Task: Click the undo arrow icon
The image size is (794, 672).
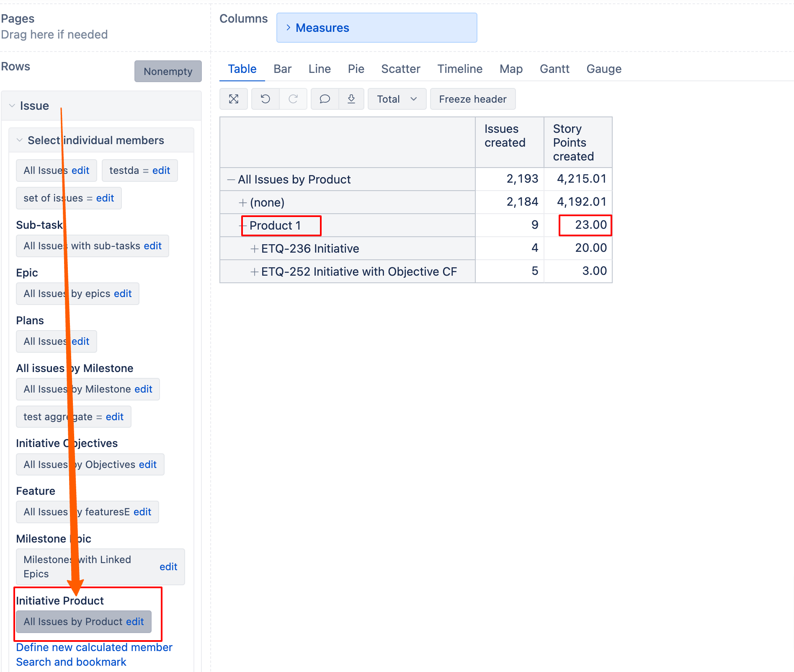Action: [265, 99]
